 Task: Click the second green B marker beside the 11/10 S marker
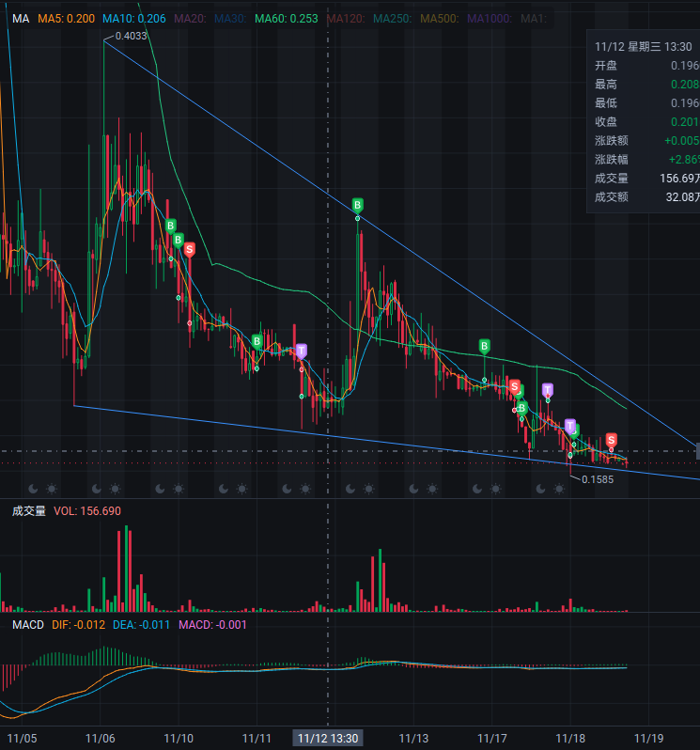[179, 239]
